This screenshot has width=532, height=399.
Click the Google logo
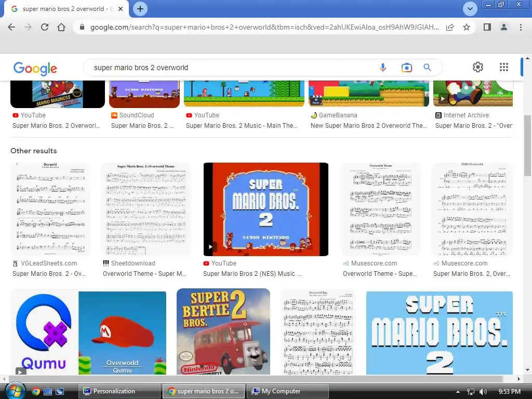click(35, 69)
